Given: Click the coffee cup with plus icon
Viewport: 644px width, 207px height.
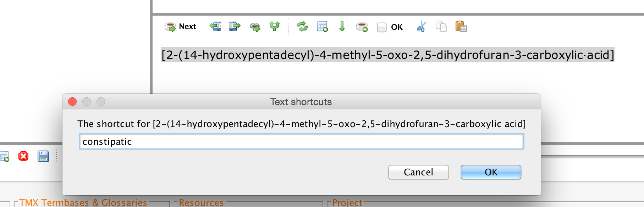Looking at the screenshot, I should (362, 27).
